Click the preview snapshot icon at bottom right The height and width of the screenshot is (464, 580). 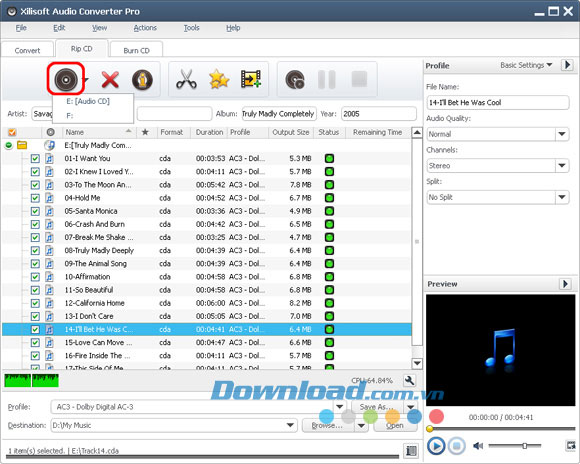(x=570, y=445)
